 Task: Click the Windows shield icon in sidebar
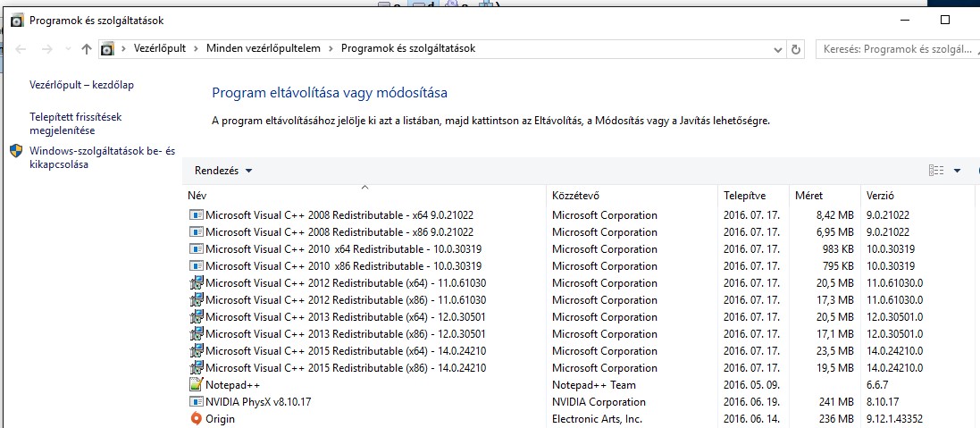pyautogui.click(x=16, y=151)
